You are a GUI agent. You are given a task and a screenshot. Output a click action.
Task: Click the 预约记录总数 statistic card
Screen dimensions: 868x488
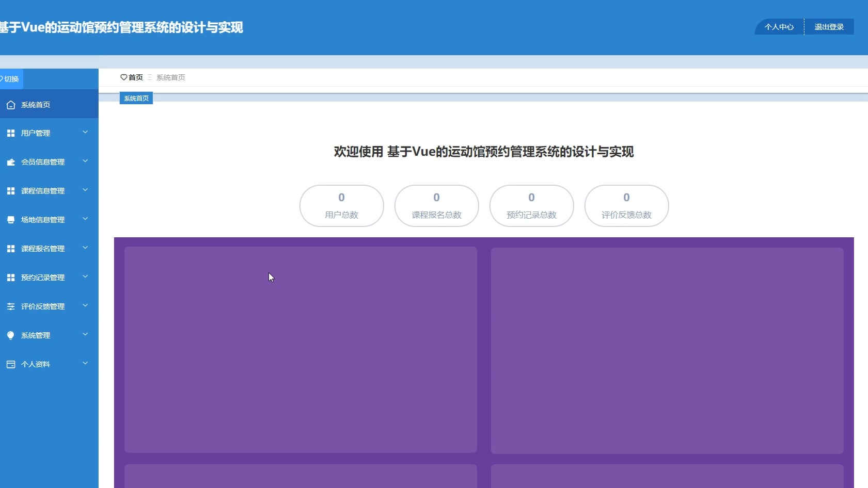[x=532, y=206]
